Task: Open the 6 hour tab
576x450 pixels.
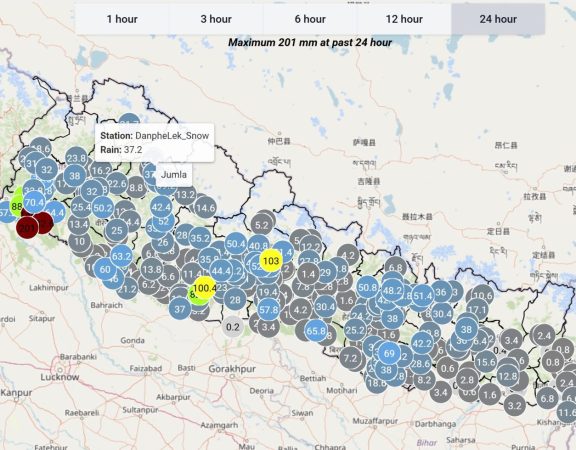Action: pyautogui.click(x=310, y=19)
